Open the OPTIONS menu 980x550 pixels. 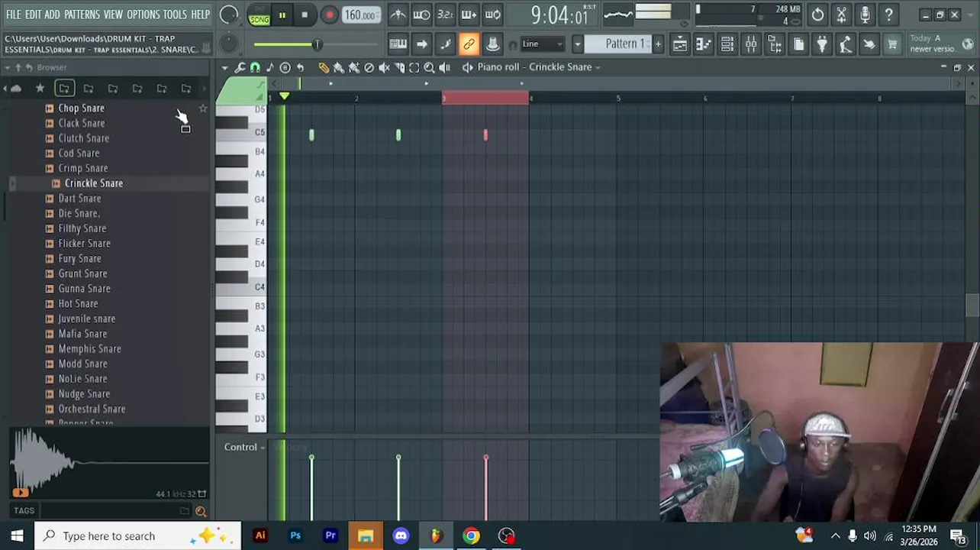pyautogui.click(x=143, y=15)
